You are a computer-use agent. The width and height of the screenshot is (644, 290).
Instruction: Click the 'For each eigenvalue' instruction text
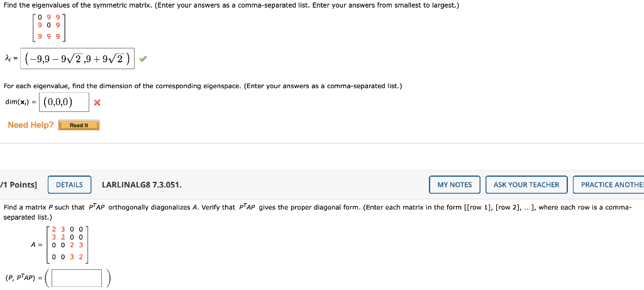203,86
